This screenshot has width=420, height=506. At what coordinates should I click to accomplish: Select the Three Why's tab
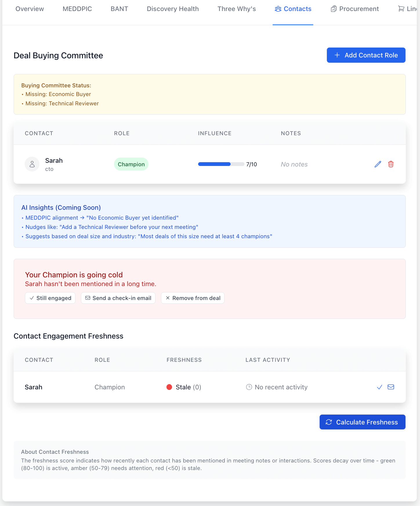pos(236,9)
